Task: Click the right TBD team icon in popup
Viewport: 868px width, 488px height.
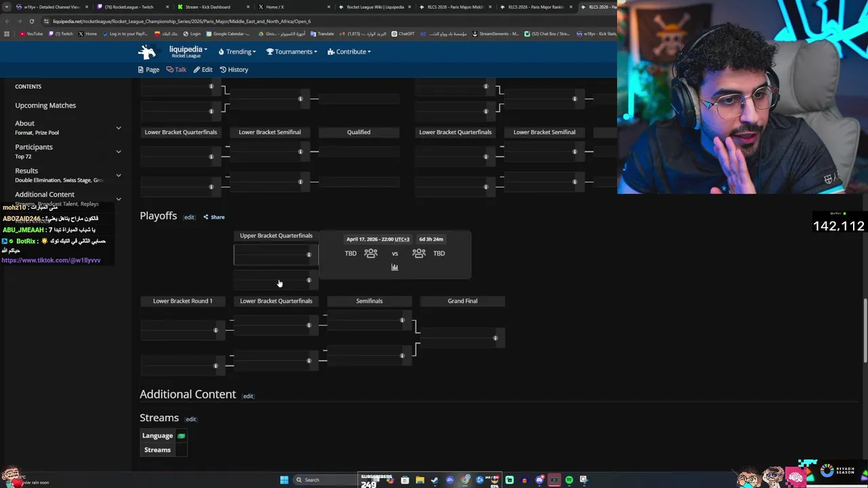Action: click(x=419, y=253)
